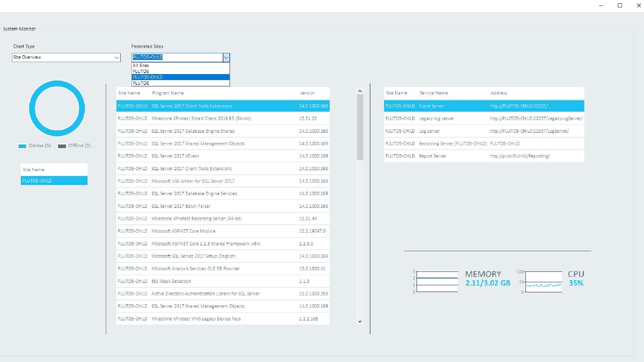Click version 15.0.1600.41 cell
644x362 pixels.
click(312, 268)
